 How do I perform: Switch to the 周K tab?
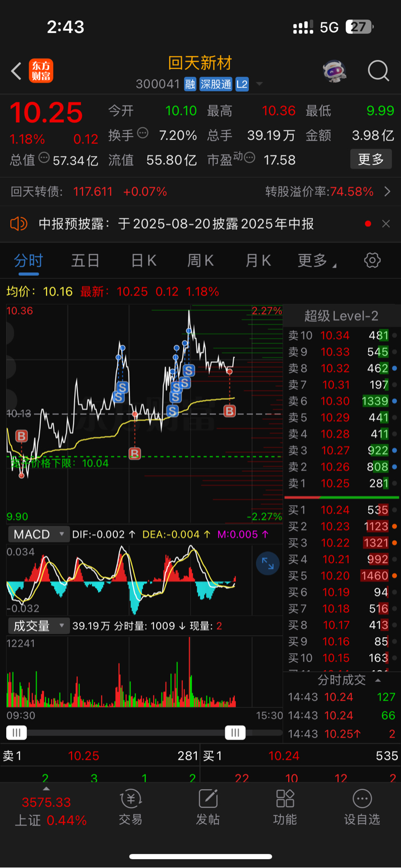[200, 260]
